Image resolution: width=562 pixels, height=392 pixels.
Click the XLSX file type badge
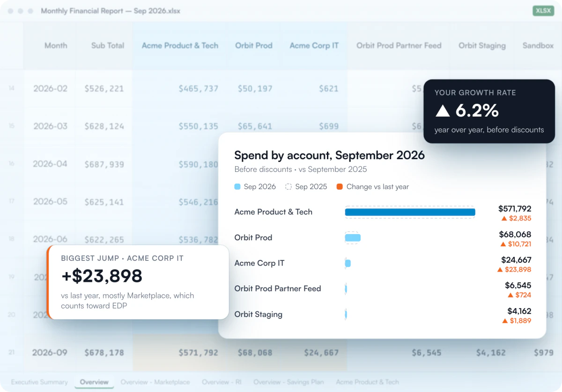(543, 11)
